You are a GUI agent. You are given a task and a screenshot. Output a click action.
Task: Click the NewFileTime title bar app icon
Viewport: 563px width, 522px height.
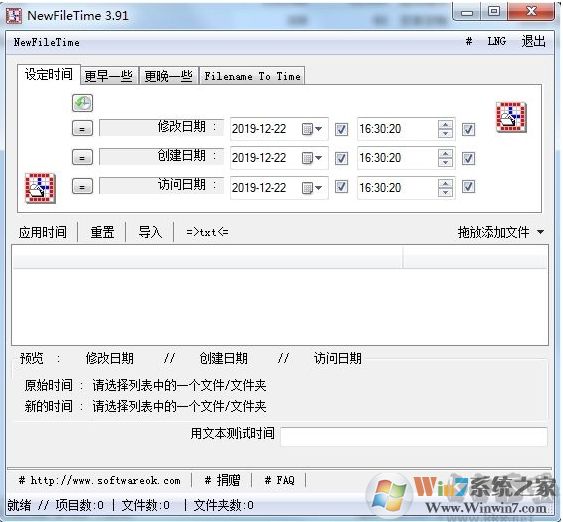(x=14, y=15)
